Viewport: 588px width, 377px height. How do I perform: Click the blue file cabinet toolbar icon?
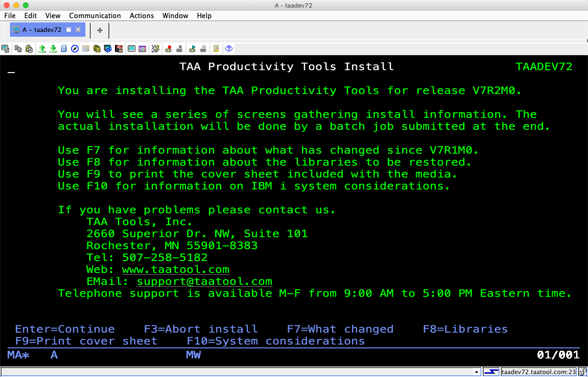pyautogui.click(x=64, y=49)
